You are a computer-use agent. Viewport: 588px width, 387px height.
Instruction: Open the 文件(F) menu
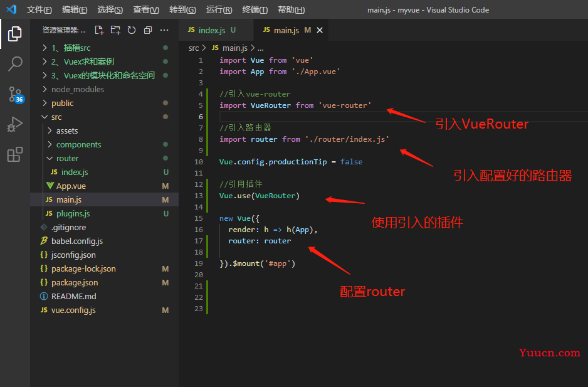click(x=39, y=10)
